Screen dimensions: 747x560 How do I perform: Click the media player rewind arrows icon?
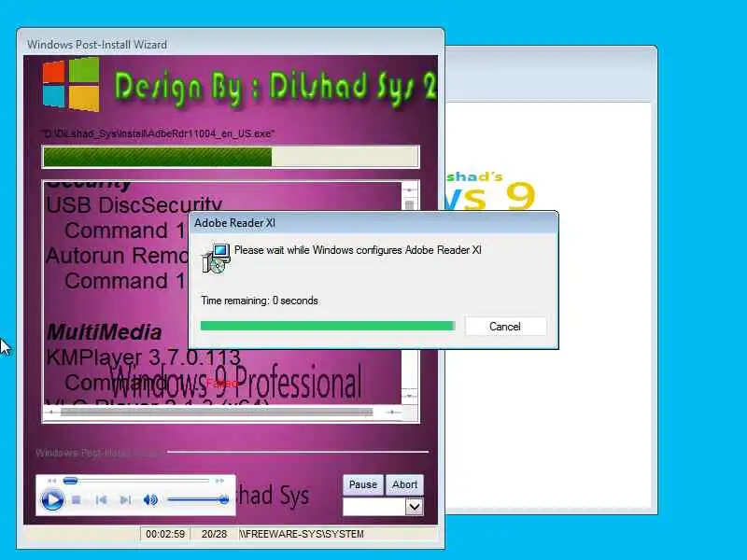point(51,481)
